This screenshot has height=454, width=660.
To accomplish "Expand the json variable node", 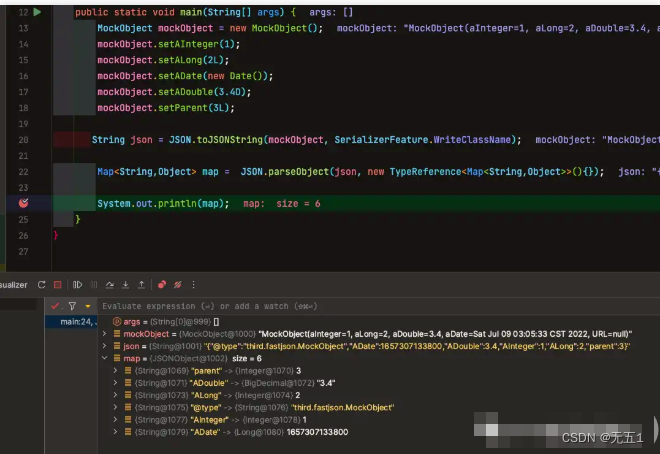I will coord(104,346).
